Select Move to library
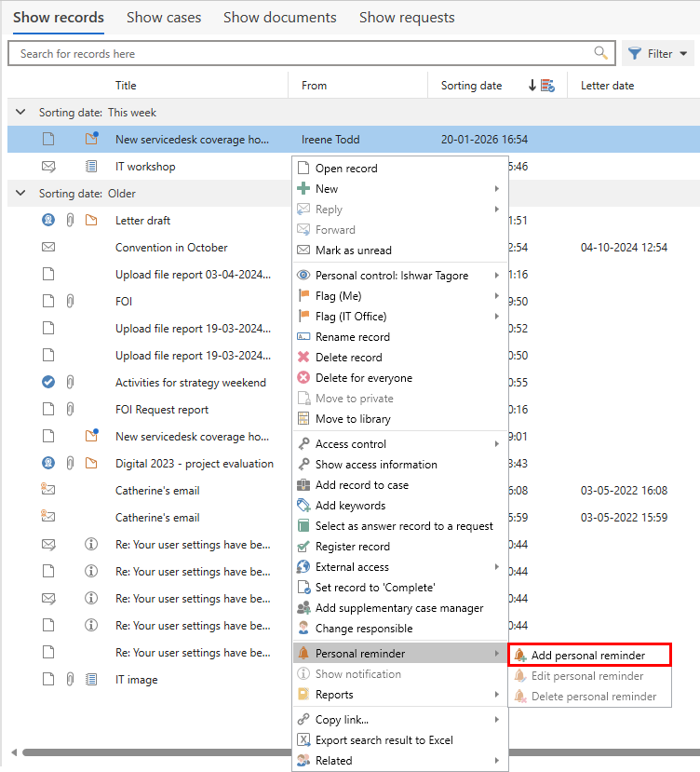Image resolution: width=700 pixels, height=772 pixels. click(399, 419)
